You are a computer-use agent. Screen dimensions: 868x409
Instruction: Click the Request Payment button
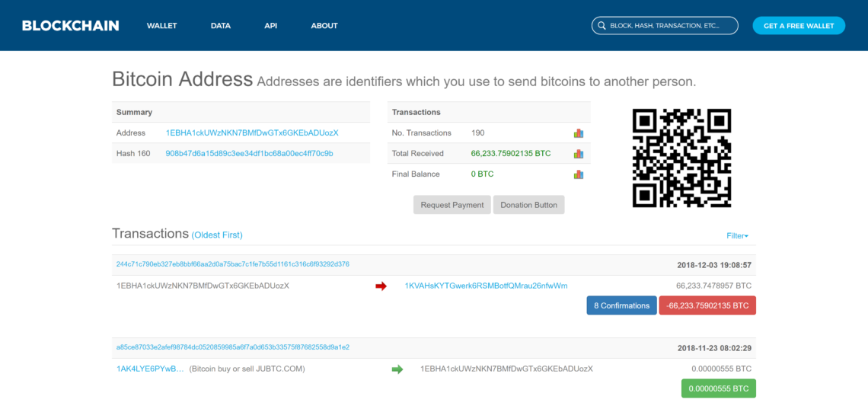452,205
